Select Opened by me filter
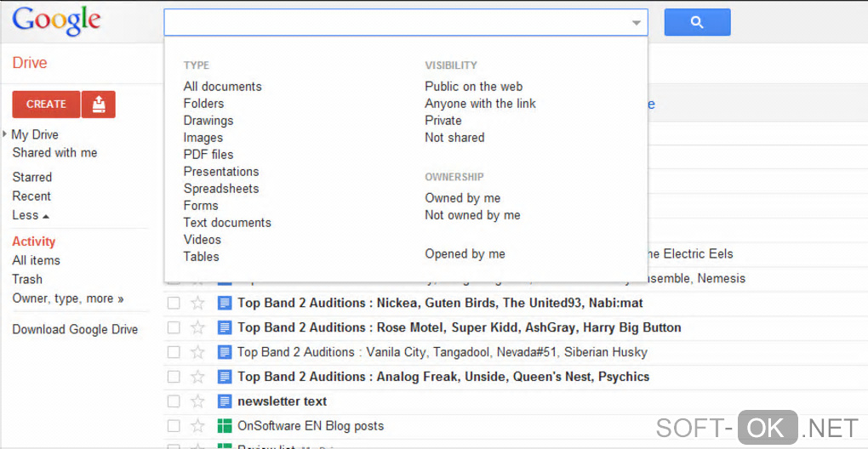Viewport: 868px width, 449px height. pyautogui.click(x=465, y=253)
